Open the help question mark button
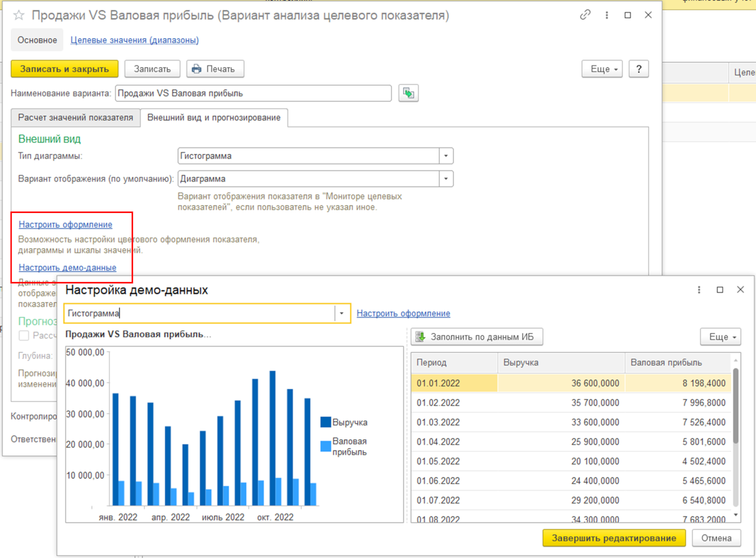756x558 pixels. pos(639,69)
